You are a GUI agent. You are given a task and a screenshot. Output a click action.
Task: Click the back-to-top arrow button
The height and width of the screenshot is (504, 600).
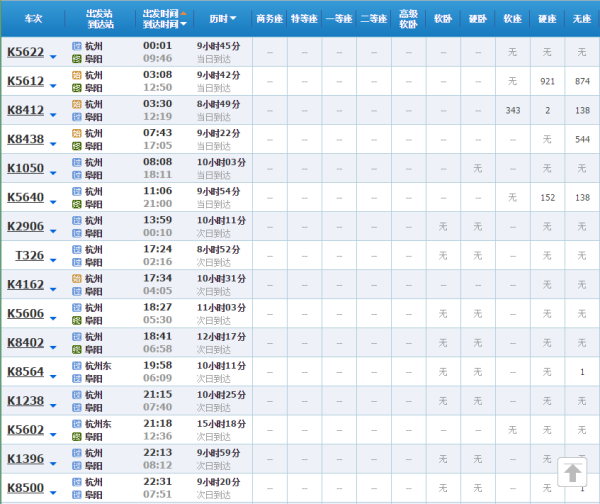click(x=572, y=473)
